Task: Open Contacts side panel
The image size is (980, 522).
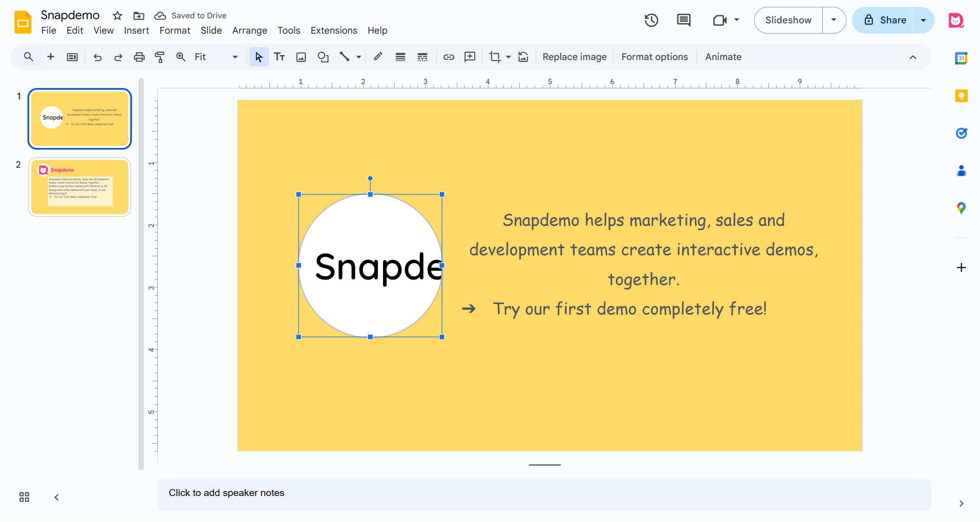Action: pos(961,171)
